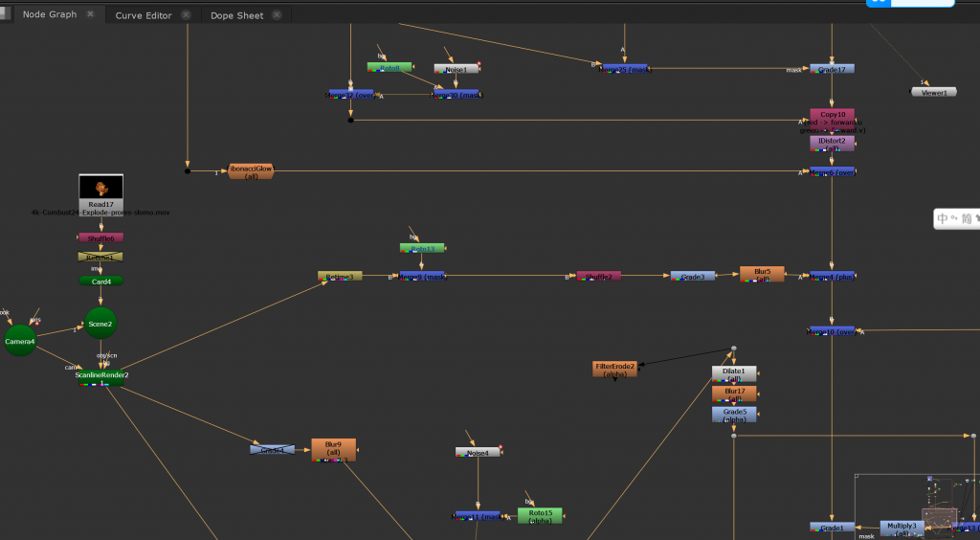
Task: Switch to the Node Graph tab
Action: pos(50,14)
